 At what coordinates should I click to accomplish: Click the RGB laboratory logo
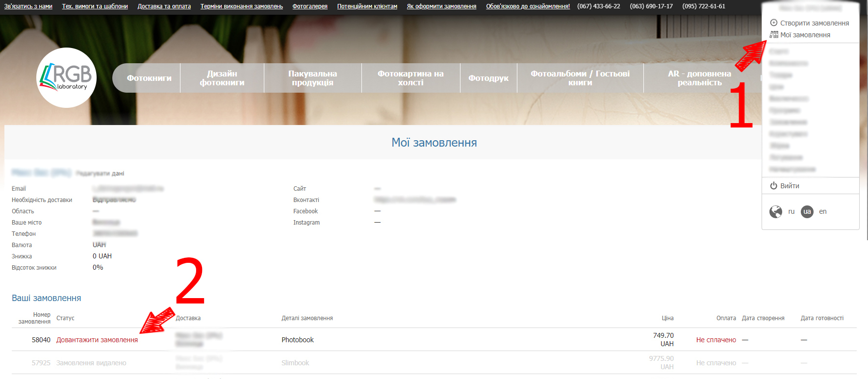pos(66,77)
